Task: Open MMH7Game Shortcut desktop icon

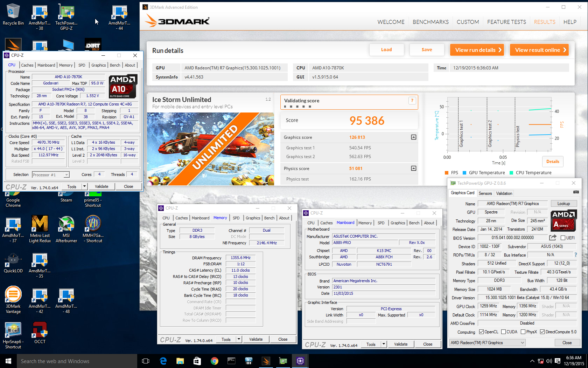Action: (x=93, y=229)
